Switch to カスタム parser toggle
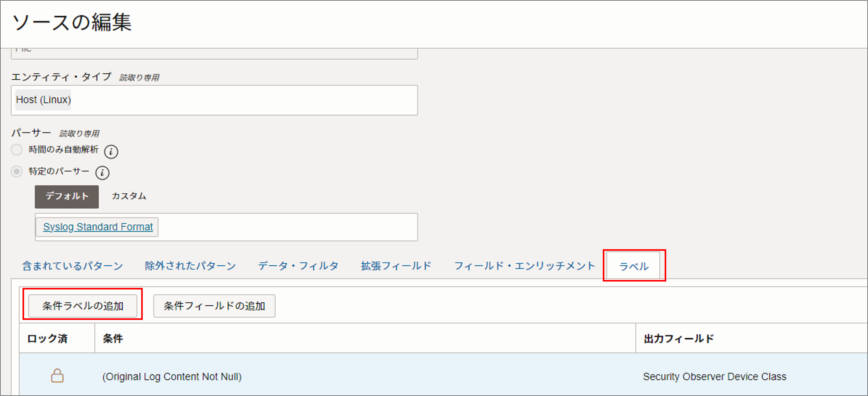The image size is (868, 396). click(129, 196)
